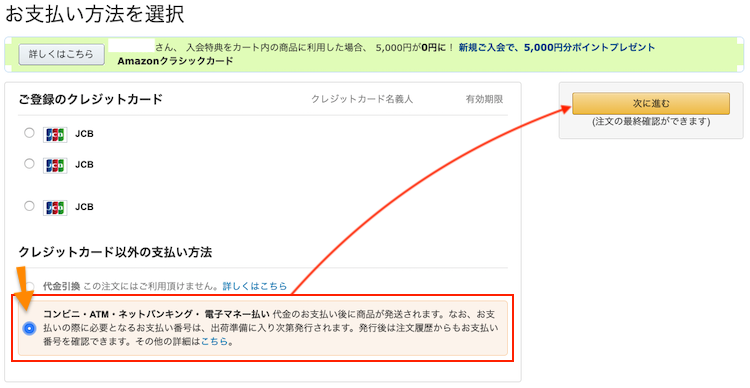Click クレジットカード以外の支払い方法 heading
Screen dimensions: 750x388
[115, 252]
